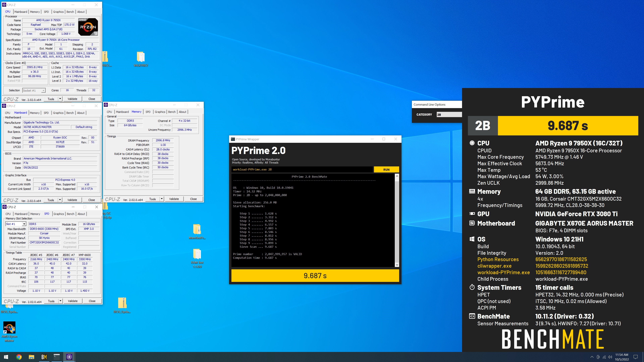
Task: Open the MemTestPro desktop folder
Action: (x=197, y=232)
